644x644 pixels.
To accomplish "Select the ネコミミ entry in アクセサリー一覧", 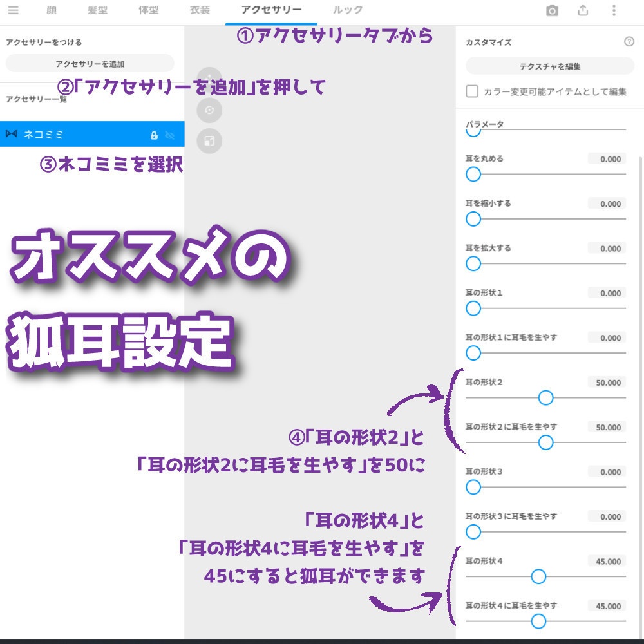I will [x=77, y=134].
